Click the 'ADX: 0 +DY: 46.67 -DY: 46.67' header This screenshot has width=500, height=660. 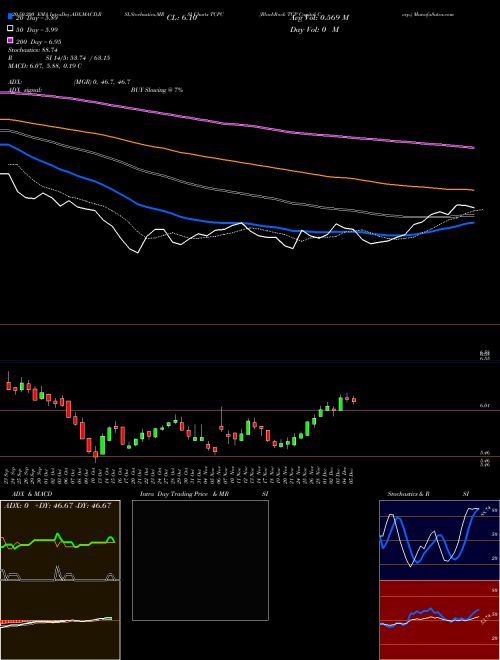click(58, 505)
